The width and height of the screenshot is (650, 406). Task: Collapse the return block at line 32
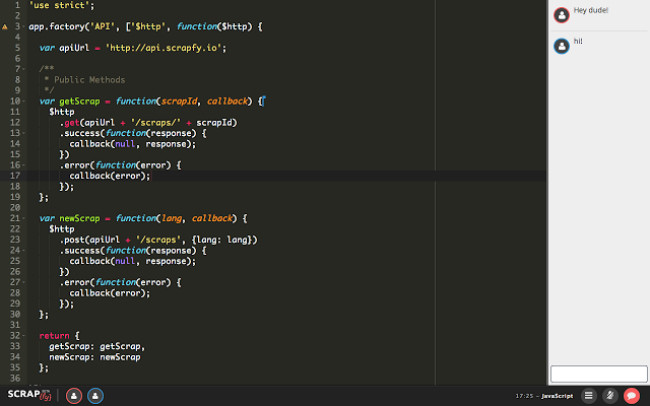24,336
